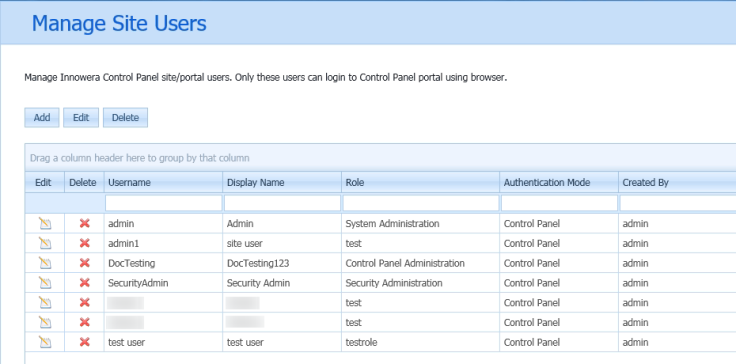Viewport: 736px width, 364px height.
Task: Open edit icon for admin1 row
Action: click(x=45, y=243)
